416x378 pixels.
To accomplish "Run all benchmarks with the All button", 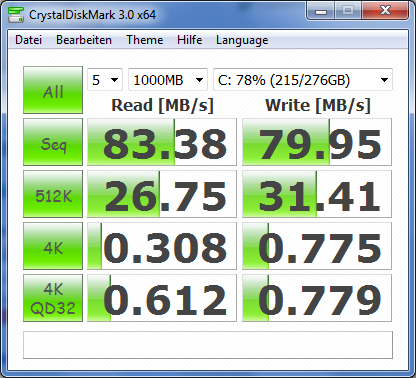I will tap(53, 90).
